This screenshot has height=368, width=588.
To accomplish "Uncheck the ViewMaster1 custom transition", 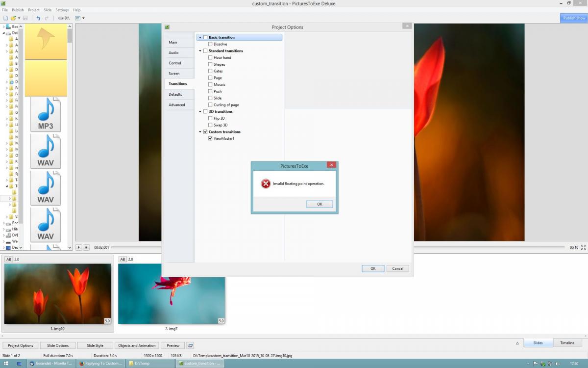I will tap(210, 139).
